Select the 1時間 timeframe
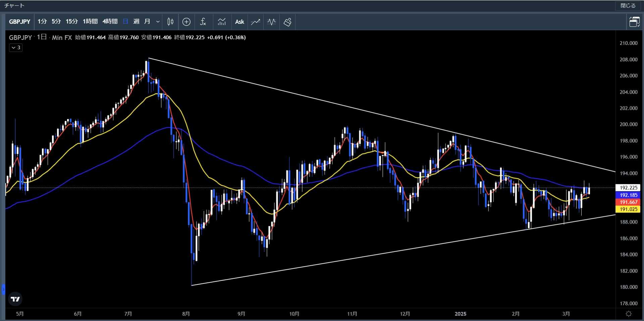Viewport: 644px width, 321px height. click(x=90, y=22)
